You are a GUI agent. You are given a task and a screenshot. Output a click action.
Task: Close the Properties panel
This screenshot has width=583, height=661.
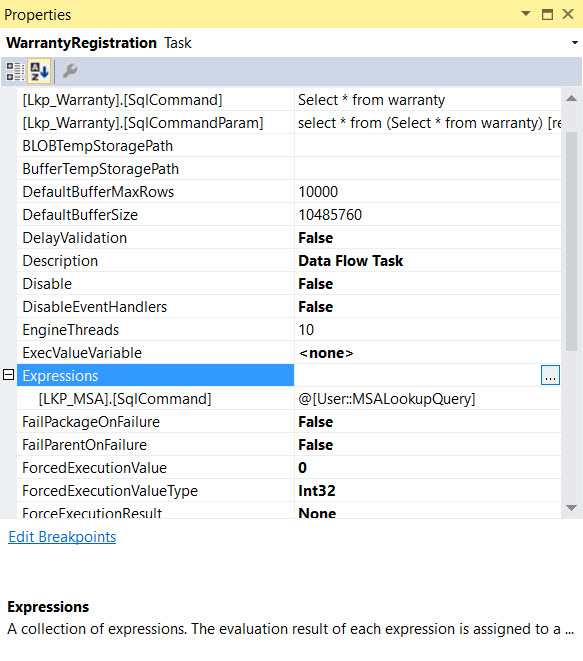point(568,14)
